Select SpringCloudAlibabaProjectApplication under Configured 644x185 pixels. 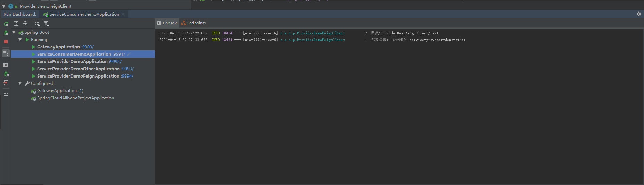75,98
